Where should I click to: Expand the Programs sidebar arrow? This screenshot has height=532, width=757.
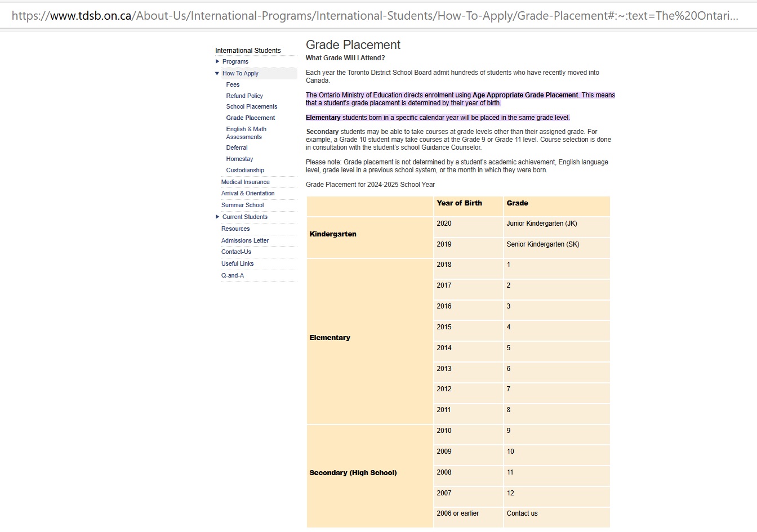tap(217, 61)
